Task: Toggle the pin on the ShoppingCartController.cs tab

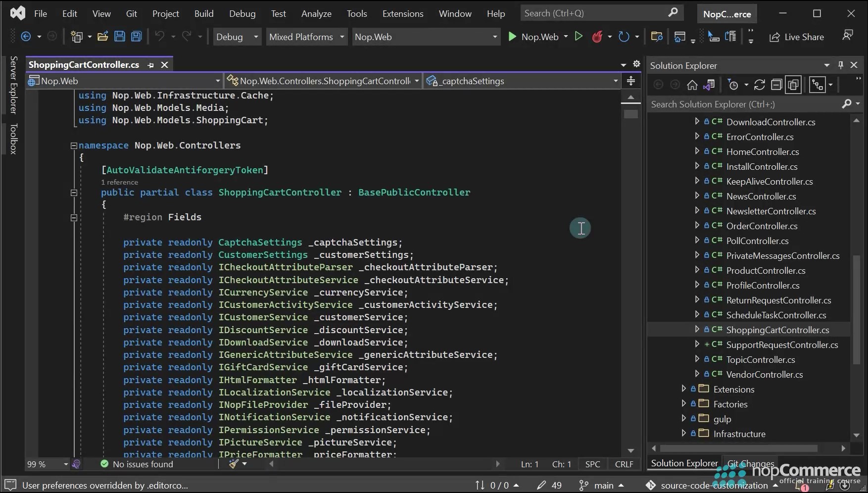Action: [x=151, y=65]
